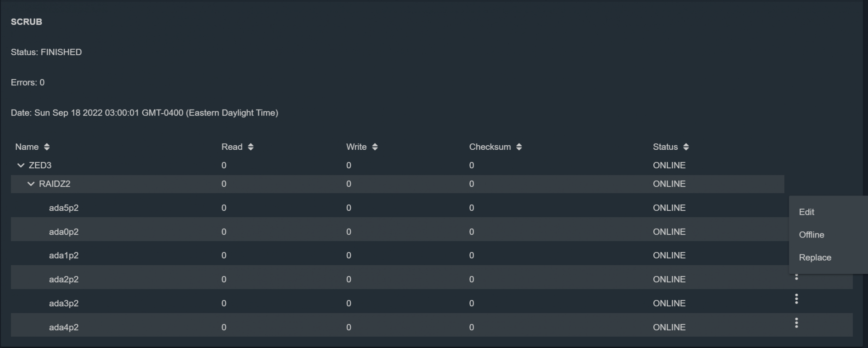Click the RAIDZ2 row name
The width and height of the screenshot is (868, 348).
54,184
